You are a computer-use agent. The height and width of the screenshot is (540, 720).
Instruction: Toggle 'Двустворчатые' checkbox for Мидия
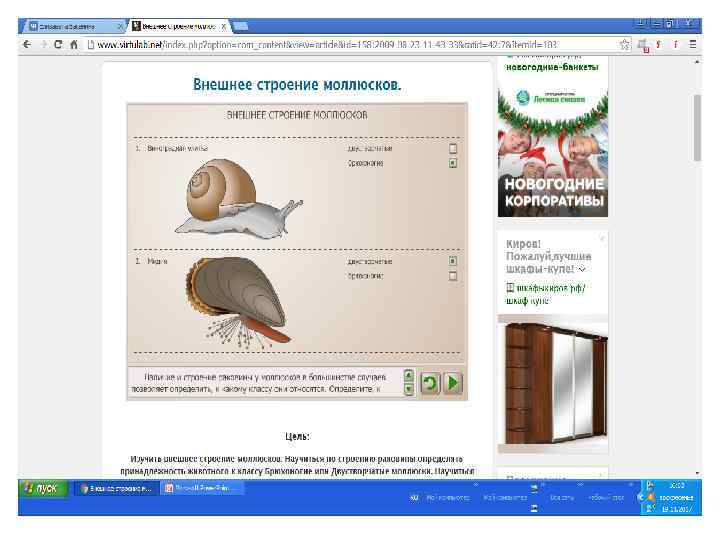pyautogui.click(x=453, y=261)
